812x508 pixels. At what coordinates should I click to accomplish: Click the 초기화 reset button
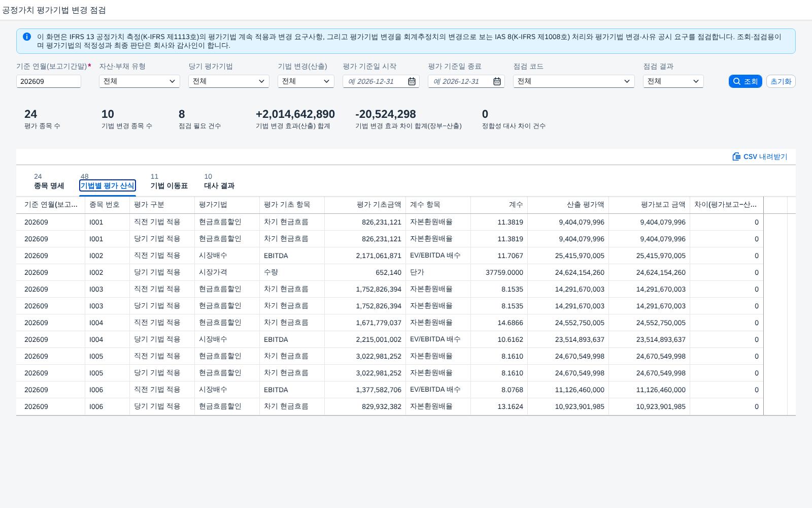tap(781, 81)
